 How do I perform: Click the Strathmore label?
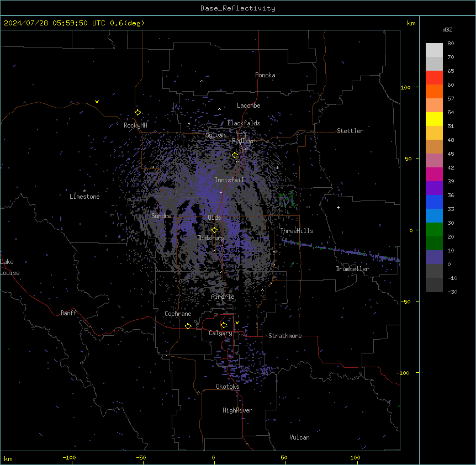pyautogui.click(x=285, y=336)
